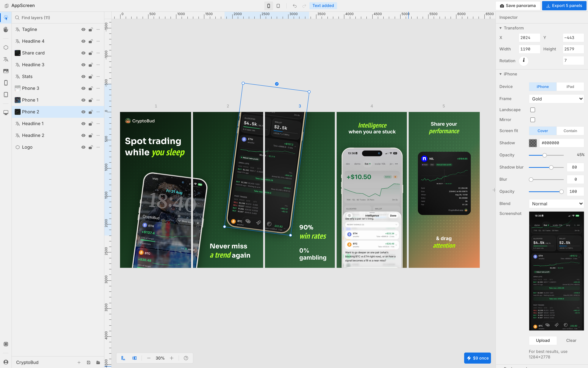Open more options for Tagline layer
The image size is (588, 368).
(98, 29)
